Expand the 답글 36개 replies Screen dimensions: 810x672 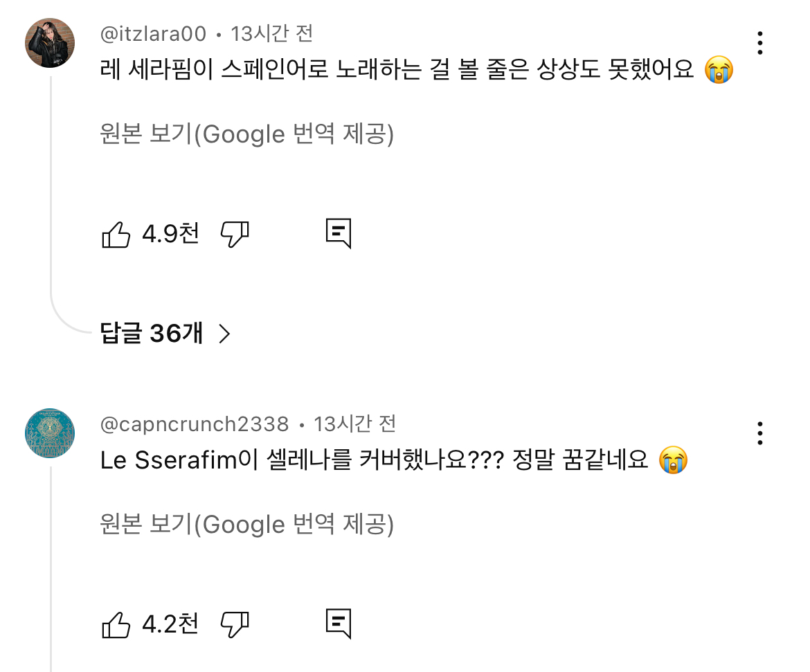pyautogui.click(x=152, y=334)
